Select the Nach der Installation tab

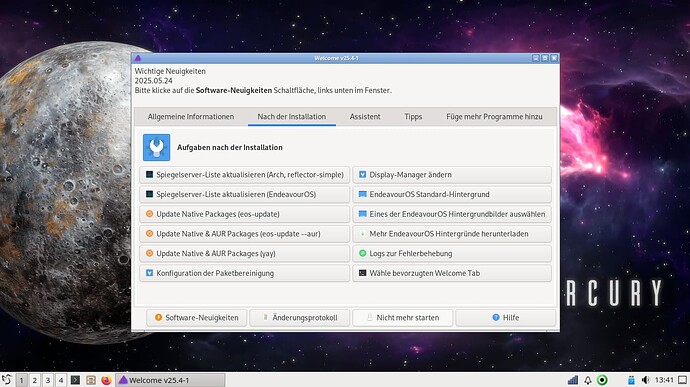(292, 117)
